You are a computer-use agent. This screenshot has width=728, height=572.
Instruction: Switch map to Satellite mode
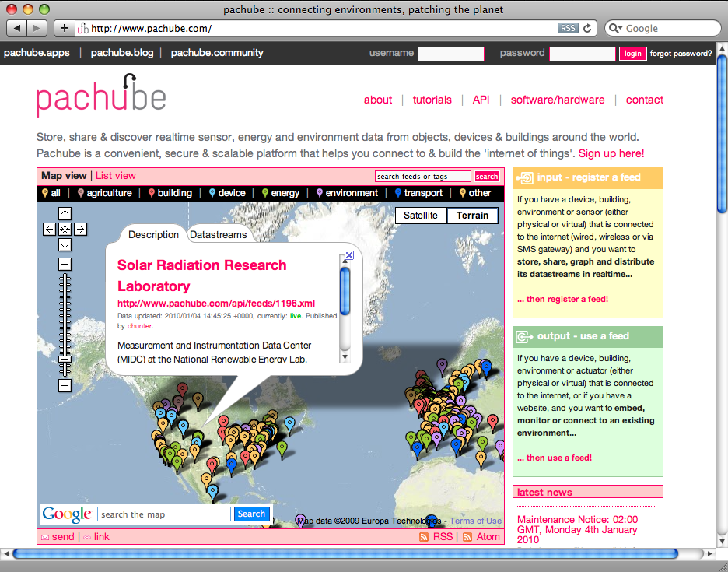pos(421,215)
